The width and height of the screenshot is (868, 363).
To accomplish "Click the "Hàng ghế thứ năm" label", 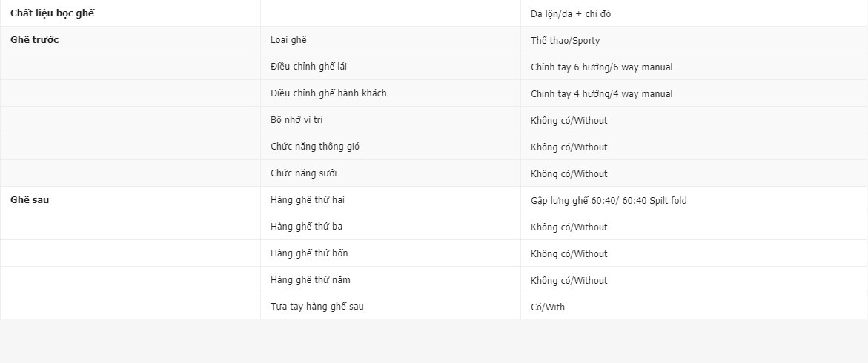I will point(309,280).
